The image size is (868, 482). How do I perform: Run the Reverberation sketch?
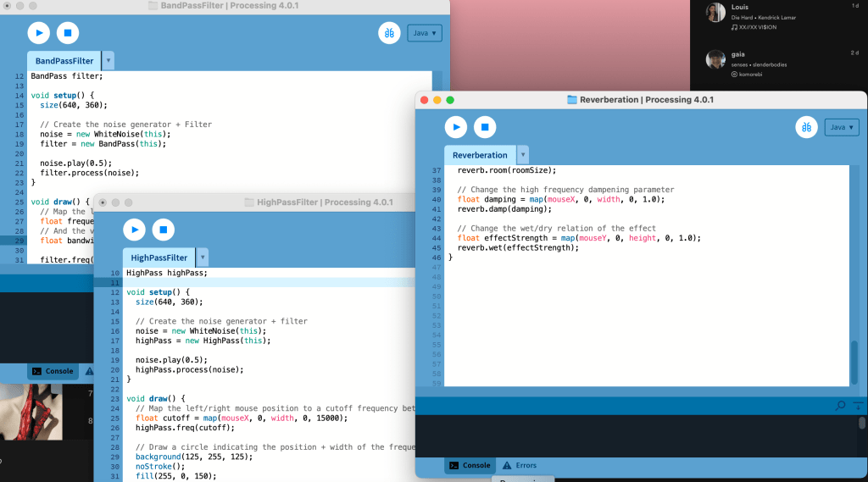point(456,127)
